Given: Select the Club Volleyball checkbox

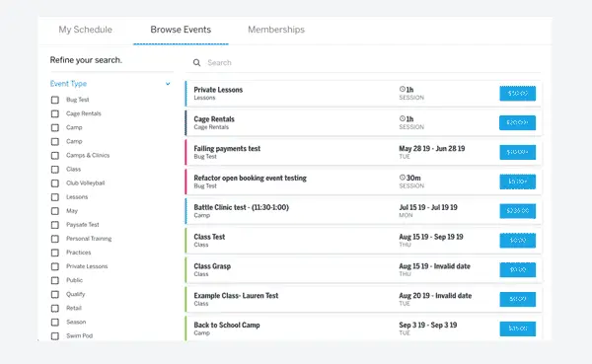Looking at the screenshot, I should coord(55,183).
